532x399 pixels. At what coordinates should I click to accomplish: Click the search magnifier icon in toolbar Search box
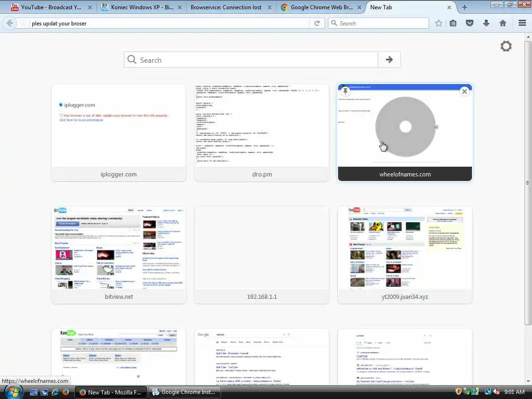[x=334, y=23]
